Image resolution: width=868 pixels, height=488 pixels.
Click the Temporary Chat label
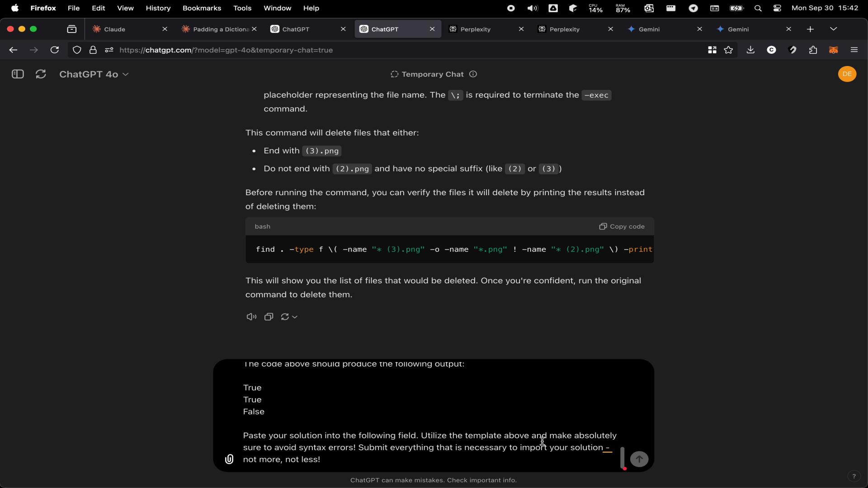[433, 74]
